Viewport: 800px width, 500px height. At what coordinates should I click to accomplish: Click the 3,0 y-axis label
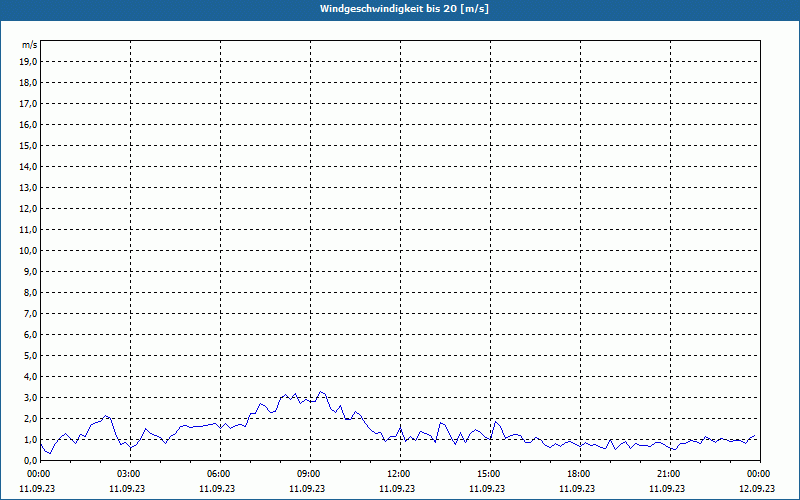click(30, 397)
